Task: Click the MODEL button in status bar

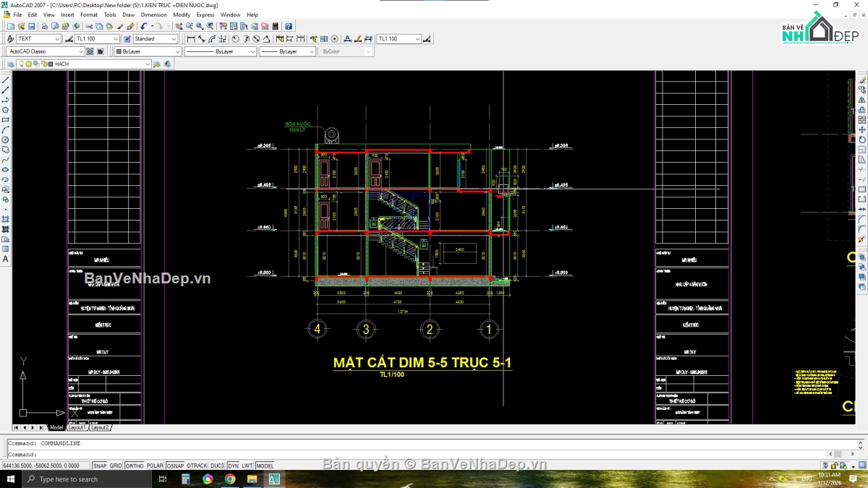Action: 265,466
